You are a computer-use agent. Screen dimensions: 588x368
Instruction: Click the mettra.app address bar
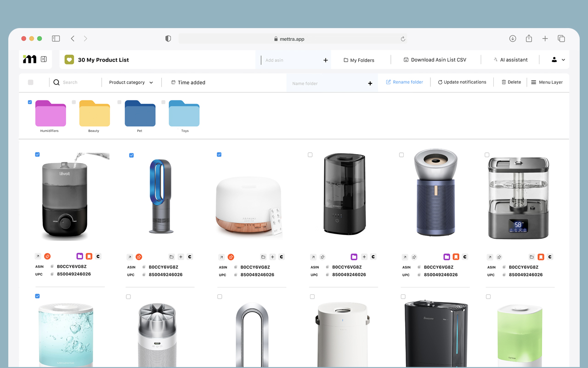(293, 39)
